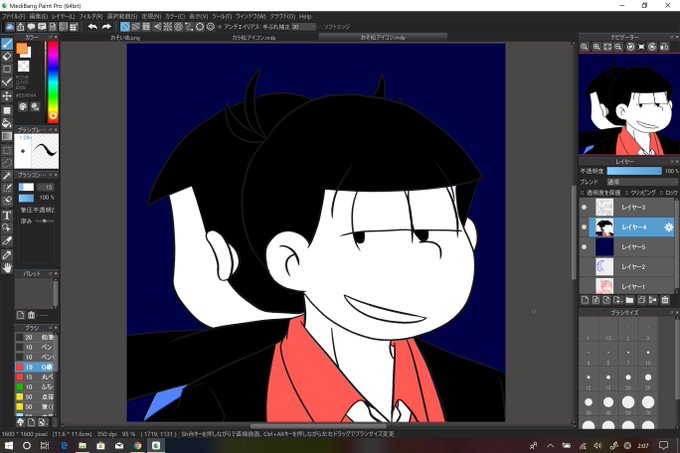Click the Navigator preview image
Viewport: 680px width, 453px height.
pyautogui.click(x=629, y=104)
